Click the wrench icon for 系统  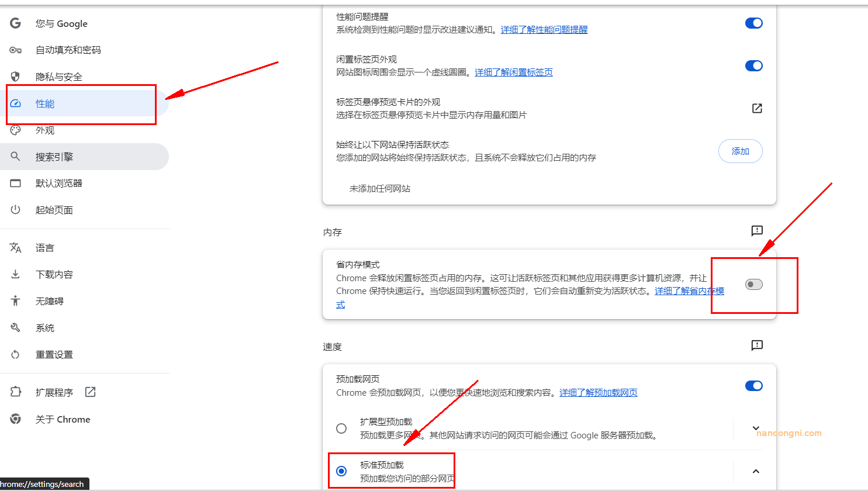[15, 328]
